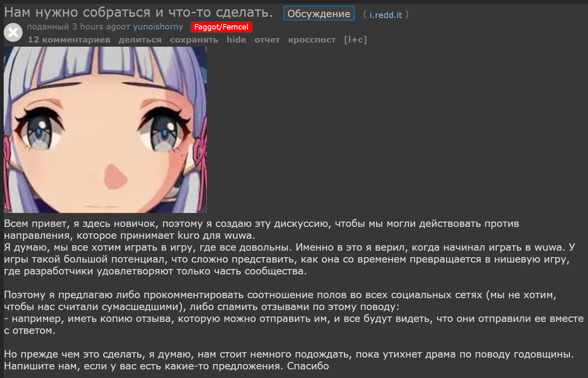Click the anime character face image
This screenshot has width=588, height=378.
(x=105, y=130)
